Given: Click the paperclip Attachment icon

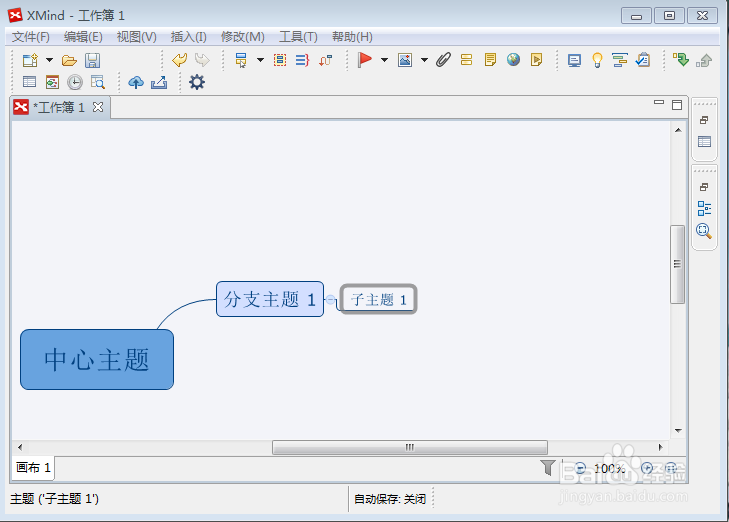Looking at the screenshot, I should coord(444,59).
